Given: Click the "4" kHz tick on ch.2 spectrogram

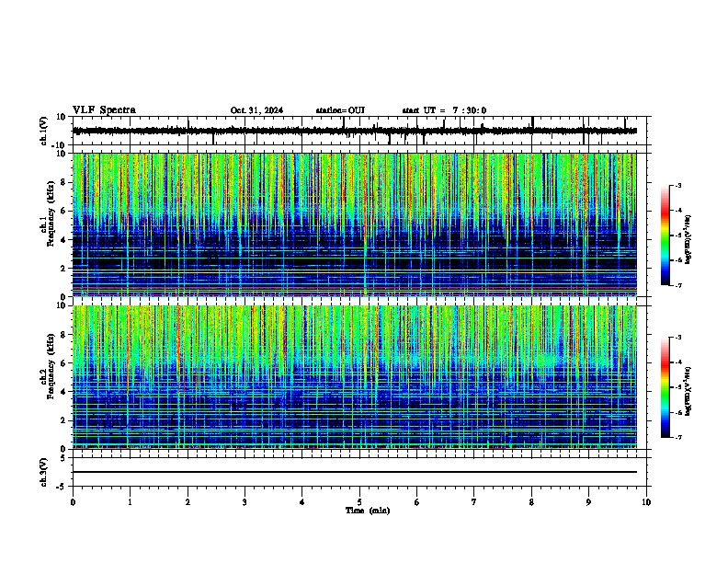Looking at the screenshot, I should pos(64,392).
